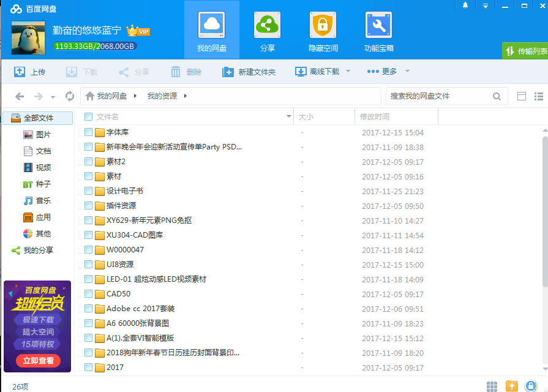Click the user avatar penguin image
Image resolution: width=548 pixels, height=392 pixels.
pyautogui.click(x=28, y=38)
